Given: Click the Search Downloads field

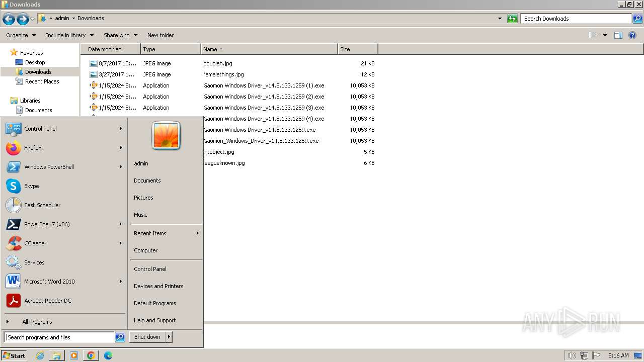Looking at the screenshot, I should pos(577,19).
